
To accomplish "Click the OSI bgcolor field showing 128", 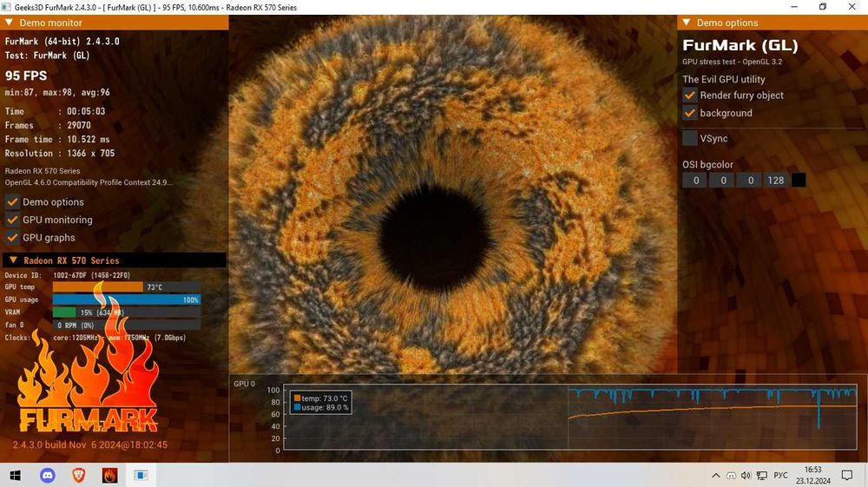I will [x=776, y=181].
